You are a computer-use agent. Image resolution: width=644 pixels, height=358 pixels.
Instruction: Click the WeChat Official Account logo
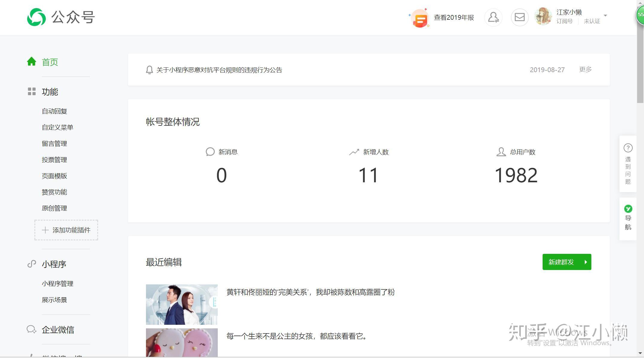tap(36, 17)
